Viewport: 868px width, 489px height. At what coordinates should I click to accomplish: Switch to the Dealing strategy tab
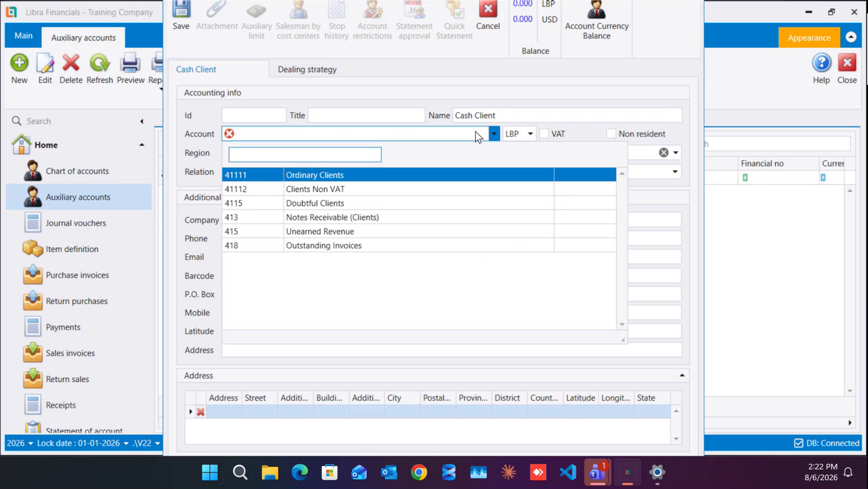[307, 69]
